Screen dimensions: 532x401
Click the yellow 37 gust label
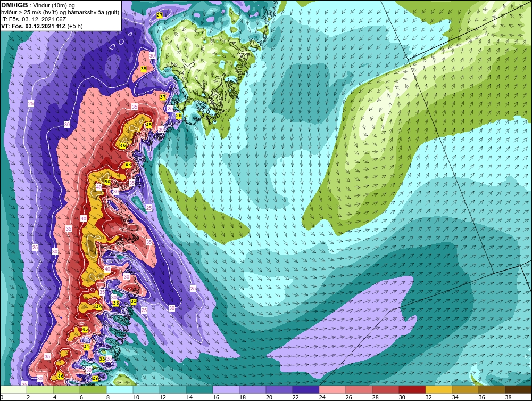(162, 97)
